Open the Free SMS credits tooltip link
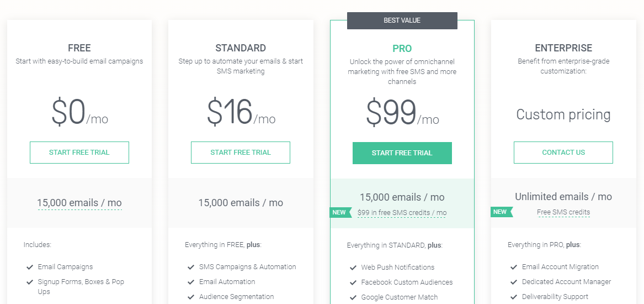644x304 pixels. click(563, 212)
